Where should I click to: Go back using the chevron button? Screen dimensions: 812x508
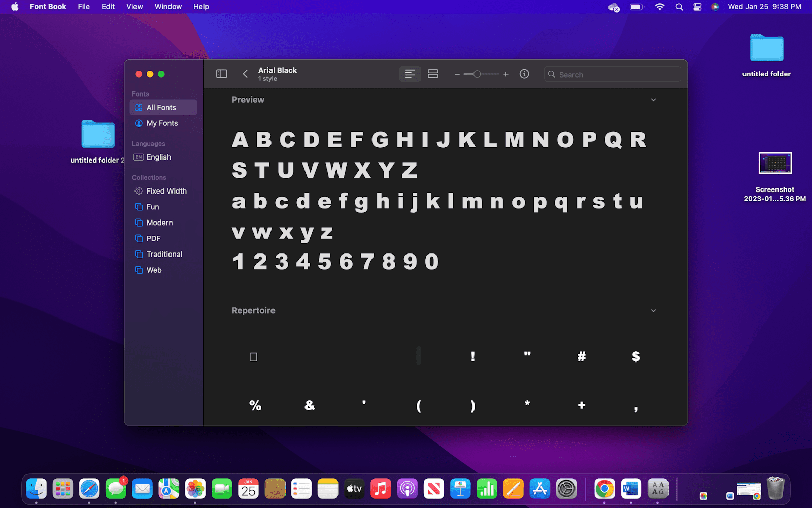[245, 74]
